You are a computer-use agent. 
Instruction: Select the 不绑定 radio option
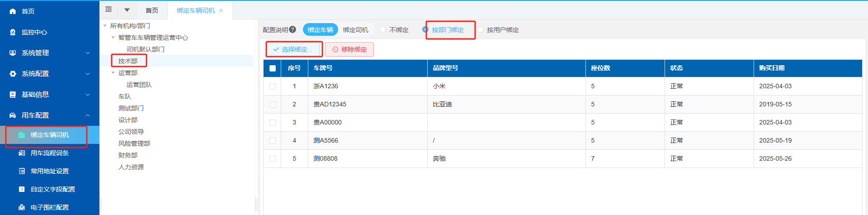(383, 29)
